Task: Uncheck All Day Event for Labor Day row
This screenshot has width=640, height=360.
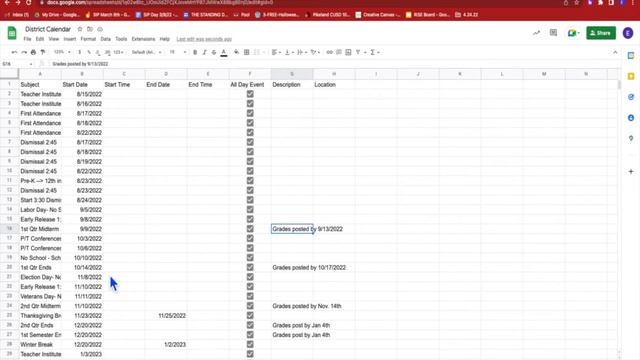Action: coord(250,209)
